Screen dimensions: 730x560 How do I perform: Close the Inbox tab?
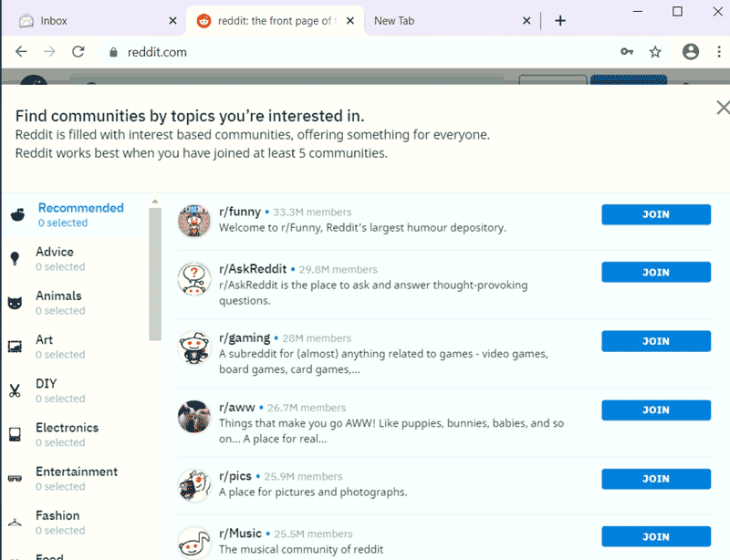172,20
